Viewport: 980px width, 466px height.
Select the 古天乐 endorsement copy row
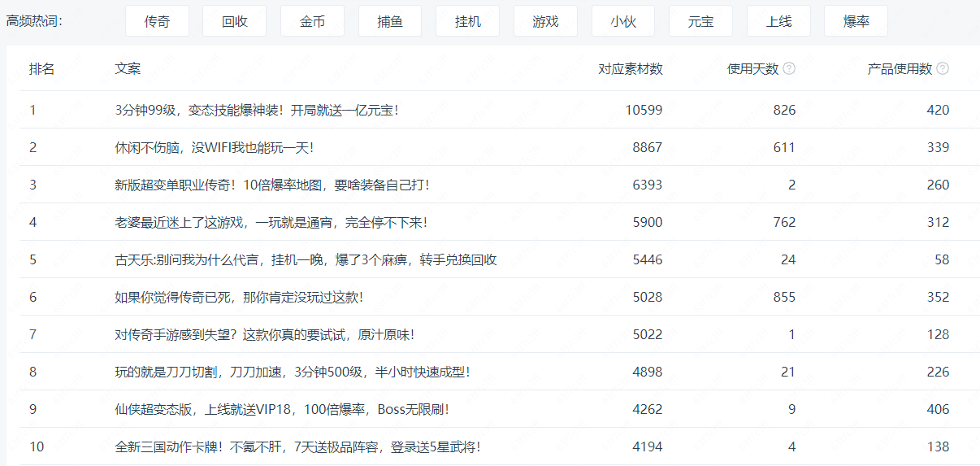pos(306,259)
